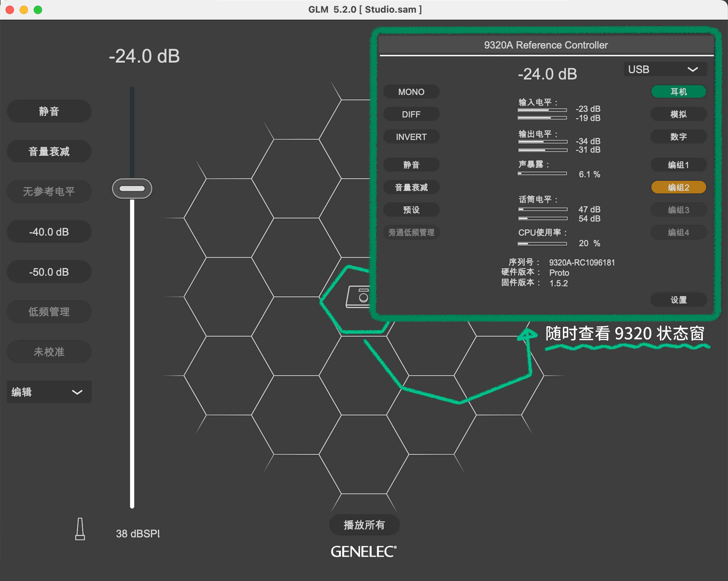Click firmware version 1.5.2

click(x=558, y=283)
